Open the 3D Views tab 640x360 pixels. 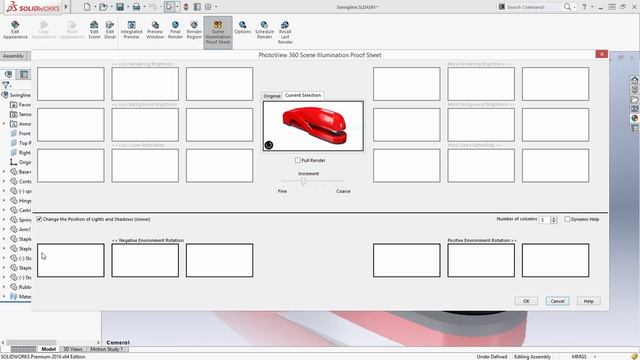pyautogui.click(x=73, y=349)
